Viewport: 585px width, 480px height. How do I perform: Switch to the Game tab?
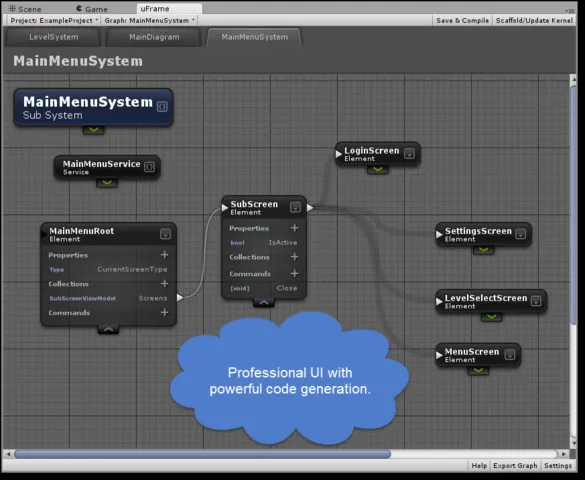[x=91, y=9]
